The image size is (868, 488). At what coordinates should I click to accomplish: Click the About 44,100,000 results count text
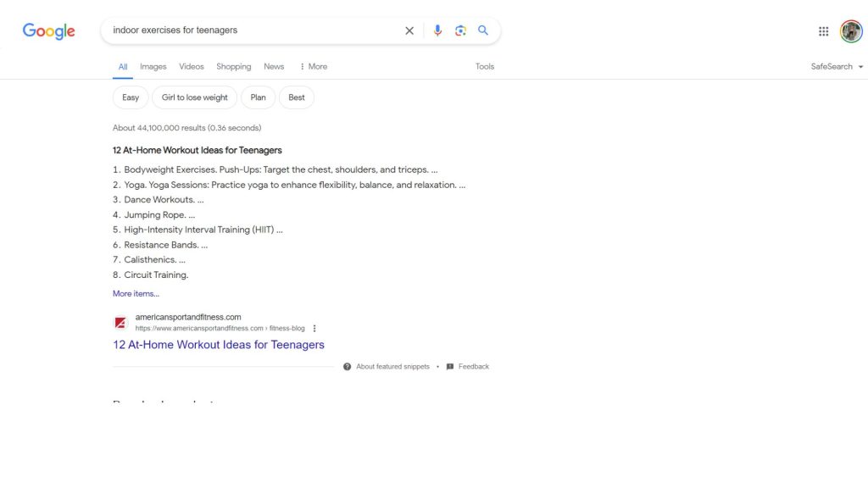click(x=187, y=128)
